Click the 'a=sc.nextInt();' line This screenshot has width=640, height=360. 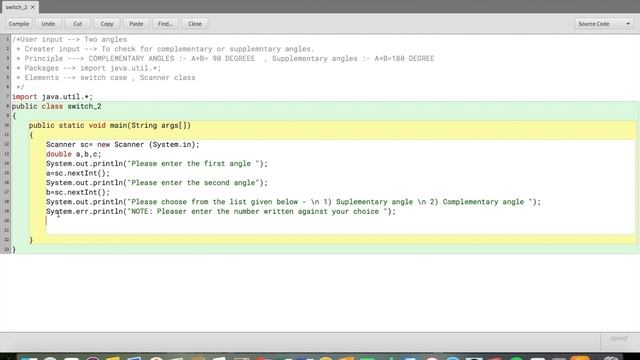tap(78, 173)
